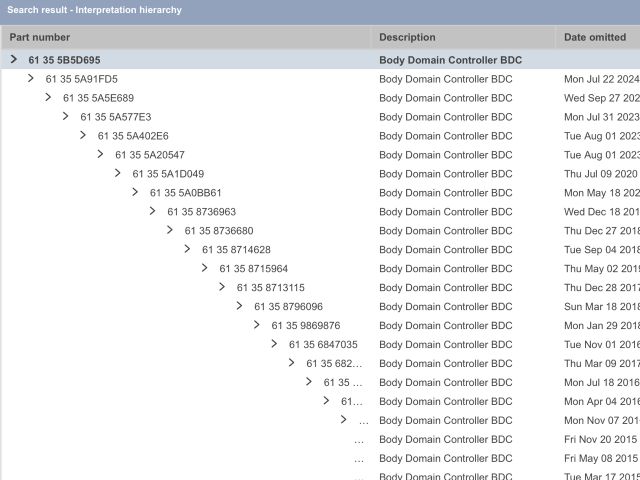Screen dimensions: 640x480
Task: Expand the 61 35 9869876 arrow
Action: [x=257, y=326]
